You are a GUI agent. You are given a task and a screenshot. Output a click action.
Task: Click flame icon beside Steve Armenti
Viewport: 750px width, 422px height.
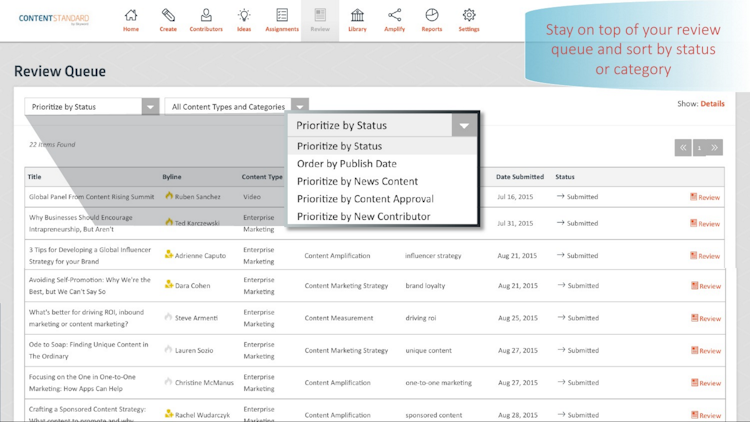click(168, 317)
